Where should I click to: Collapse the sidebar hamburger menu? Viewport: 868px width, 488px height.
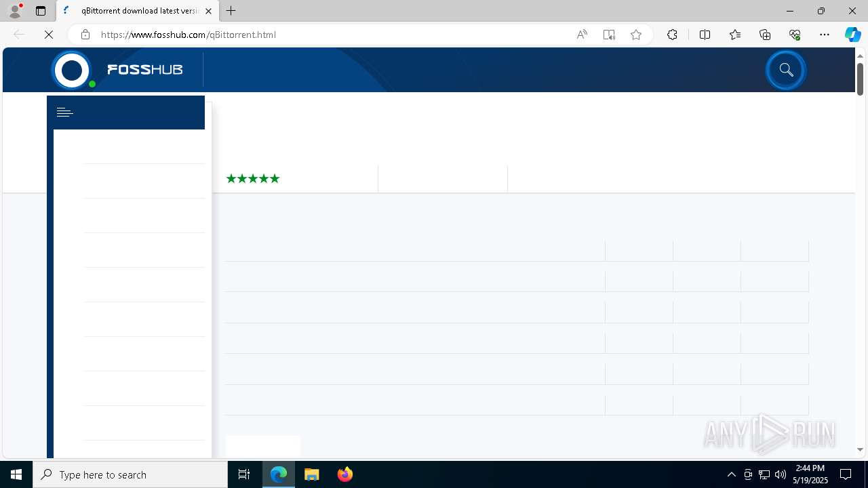(64, 113)
